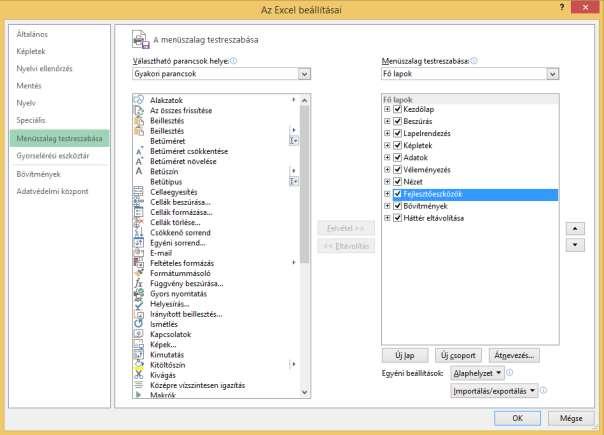Uncheck the Nézet tab checkbox

398,181
